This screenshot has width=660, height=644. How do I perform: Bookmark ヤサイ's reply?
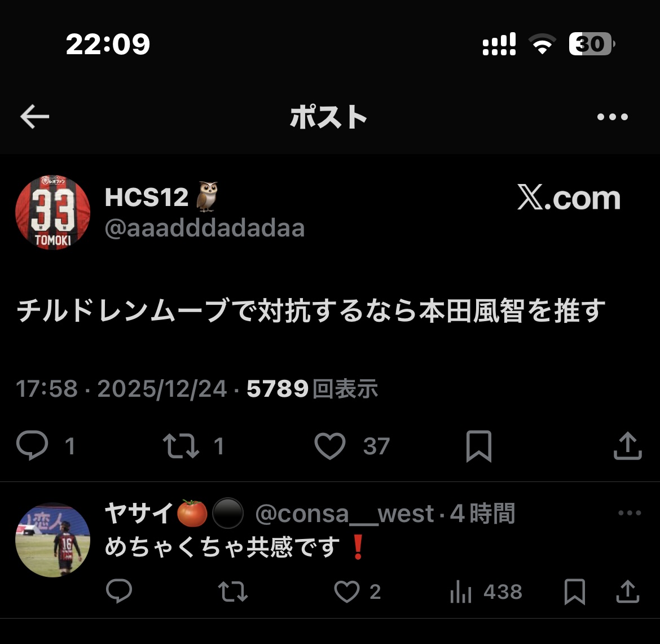[575, 592]
